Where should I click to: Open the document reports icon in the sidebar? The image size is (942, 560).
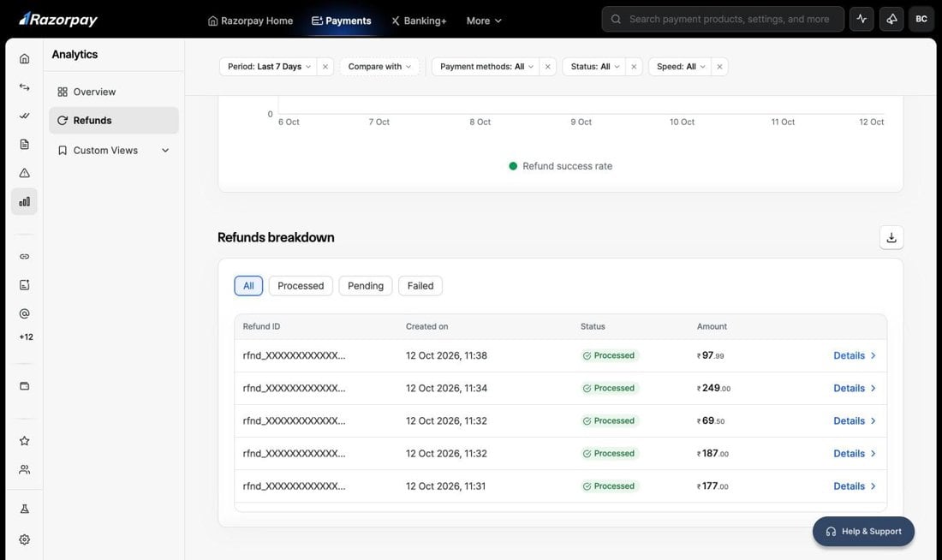coord(24,144)
